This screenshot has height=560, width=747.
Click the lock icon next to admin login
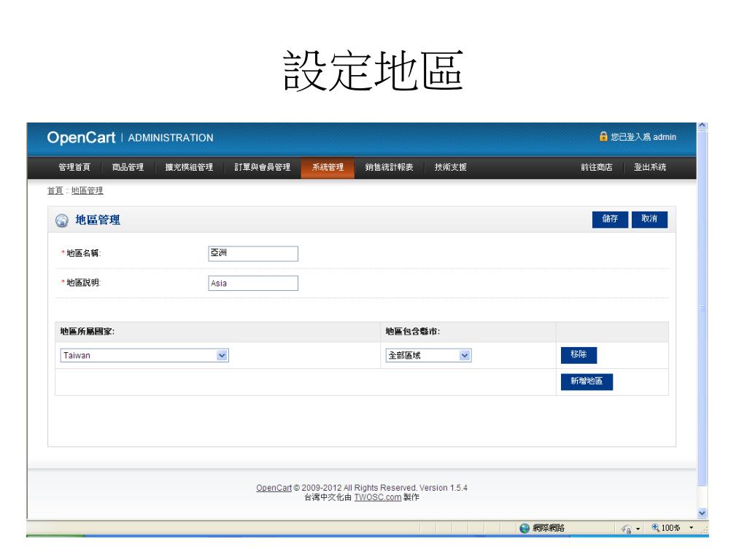click(603, 136)
